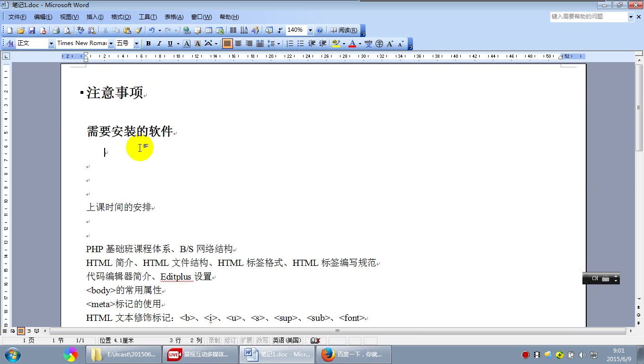
Task: Toggle center alignment
Action: pos(238,44)
